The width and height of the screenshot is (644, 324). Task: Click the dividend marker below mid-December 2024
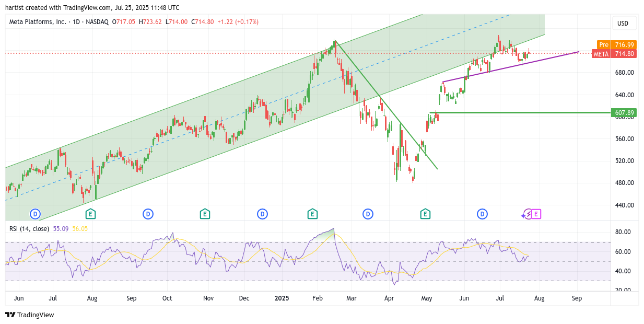coord(262,214)
